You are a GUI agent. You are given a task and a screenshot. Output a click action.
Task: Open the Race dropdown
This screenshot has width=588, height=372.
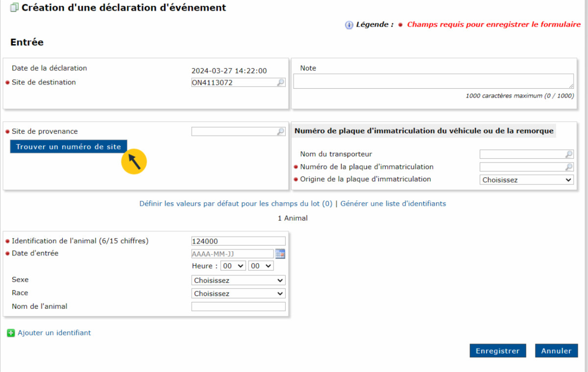[238, 294]
